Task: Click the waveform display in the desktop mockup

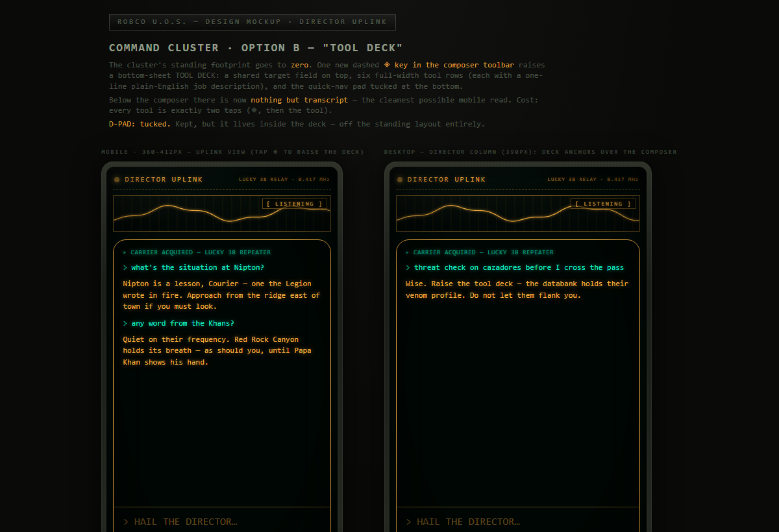Action: point(518,213)
